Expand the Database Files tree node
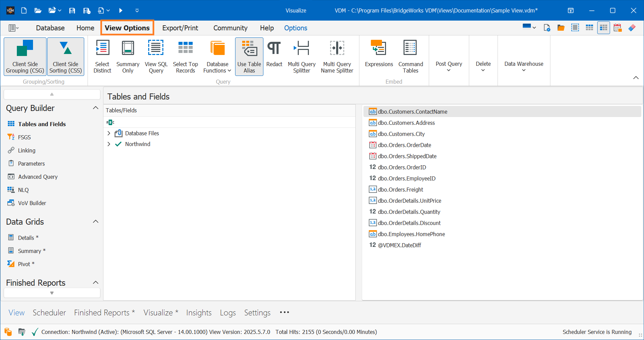The width and height of the screenshot is (644, 340). click(109, 133)
